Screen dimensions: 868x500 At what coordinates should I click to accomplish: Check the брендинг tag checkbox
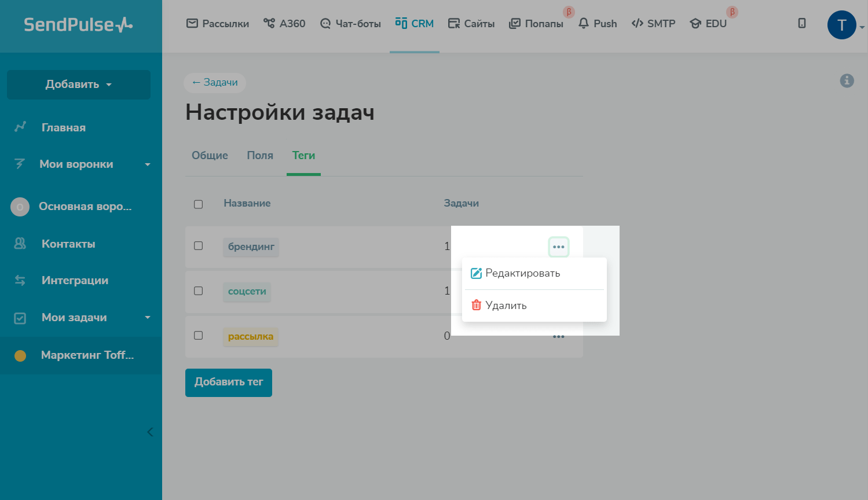click(x=198, y=246)
